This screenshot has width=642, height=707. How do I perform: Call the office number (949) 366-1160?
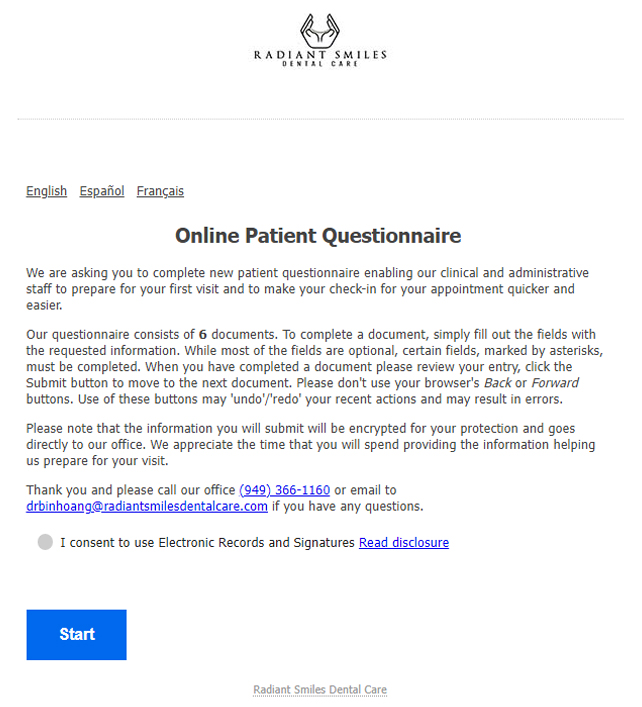click(284, 490)
